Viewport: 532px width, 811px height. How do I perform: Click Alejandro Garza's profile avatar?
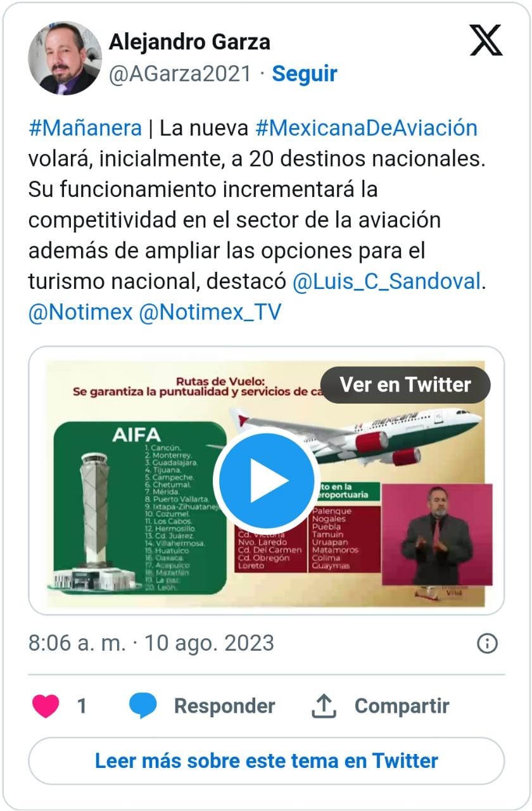[65, 58]
